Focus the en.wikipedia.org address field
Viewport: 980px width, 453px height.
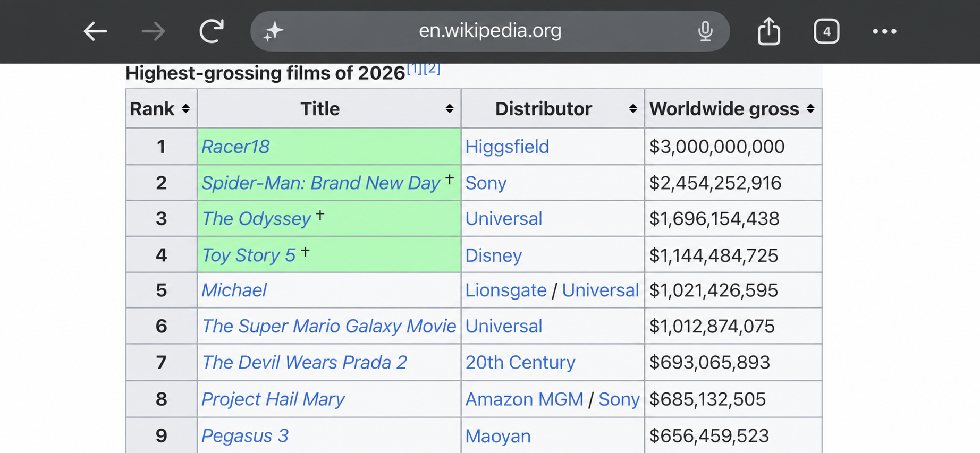pos(490,31)
